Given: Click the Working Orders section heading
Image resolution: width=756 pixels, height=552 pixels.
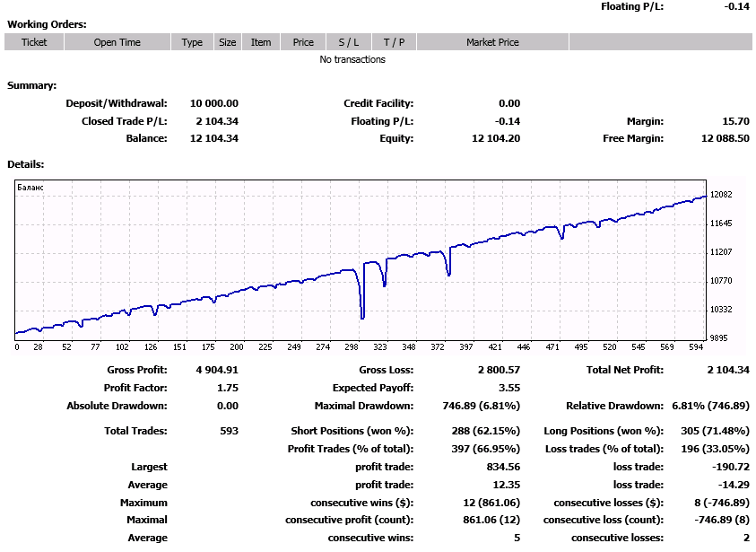Looking at the screenshot, I should (47, 24).
